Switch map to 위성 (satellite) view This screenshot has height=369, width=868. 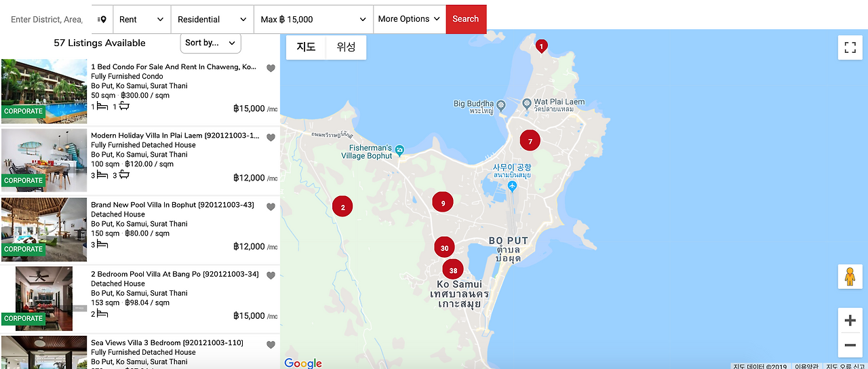pyautogui.click(x=346, y=47)
